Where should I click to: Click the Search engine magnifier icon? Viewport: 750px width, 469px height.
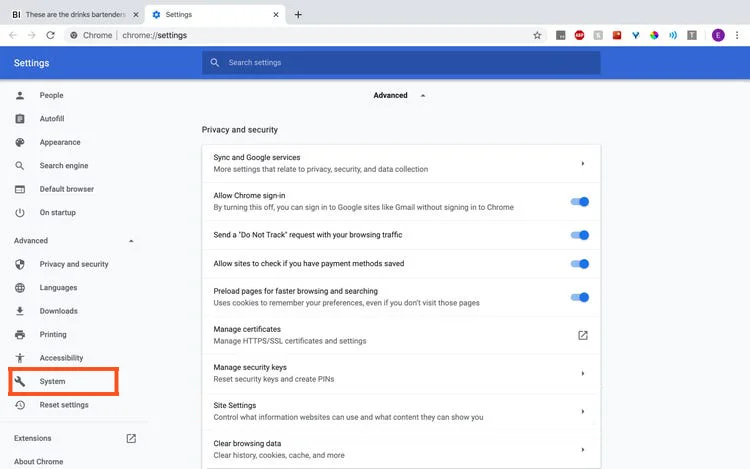point(20,165)
